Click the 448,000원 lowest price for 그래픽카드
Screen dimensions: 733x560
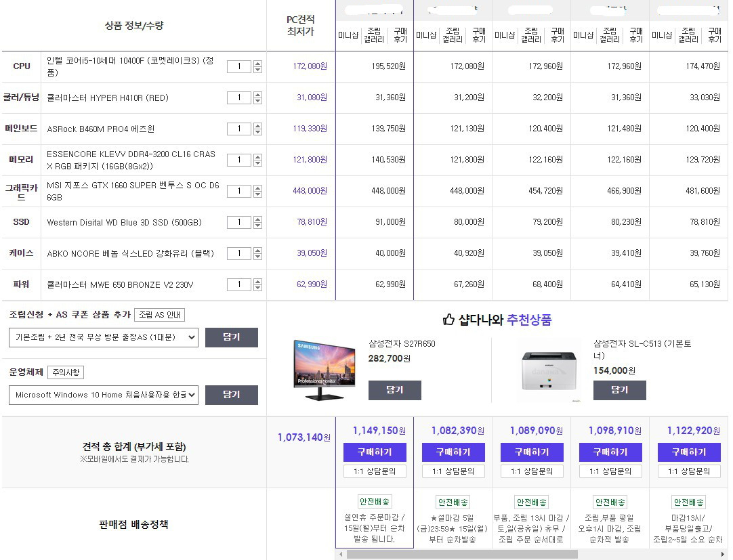pos(310,191)
